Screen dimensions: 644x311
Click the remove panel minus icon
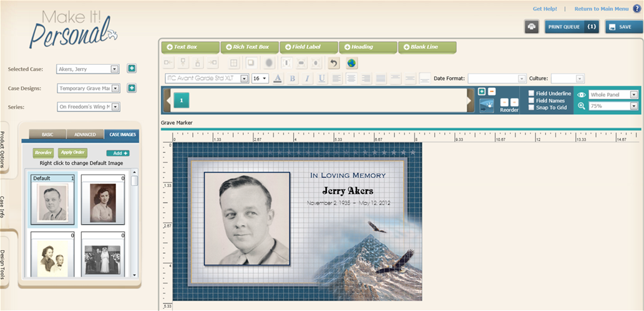click(492, 92)
